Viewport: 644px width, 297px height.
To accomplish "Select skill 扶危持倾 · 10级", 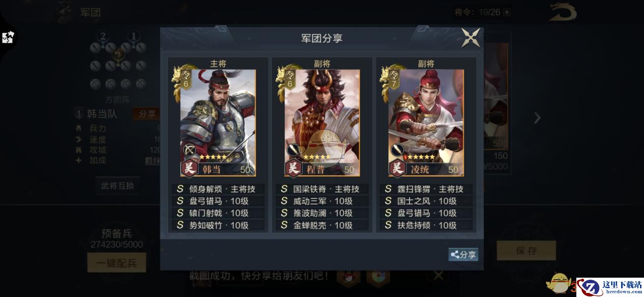I will [426, 225].
